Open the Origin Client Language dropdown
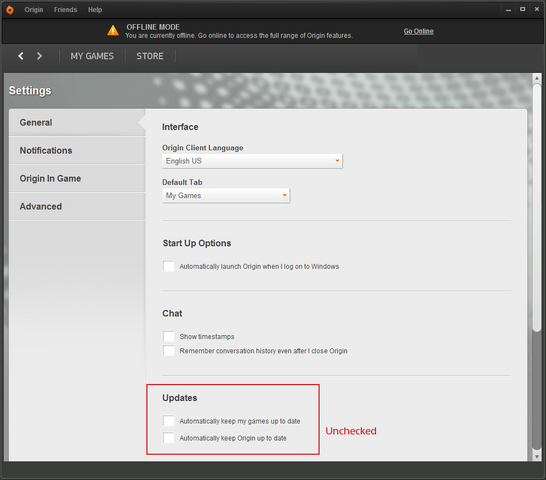 point(252,161)
